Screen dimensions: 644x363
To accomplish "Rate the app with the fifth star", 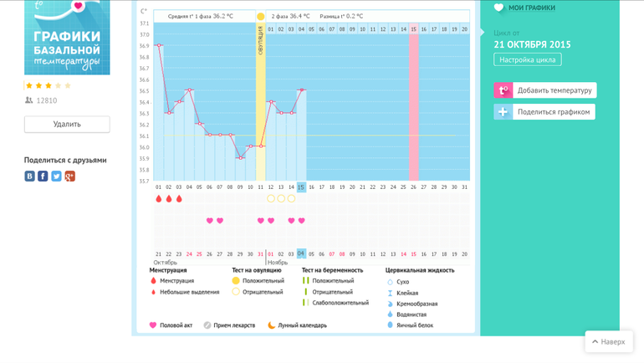I will (x=68, y=85).
